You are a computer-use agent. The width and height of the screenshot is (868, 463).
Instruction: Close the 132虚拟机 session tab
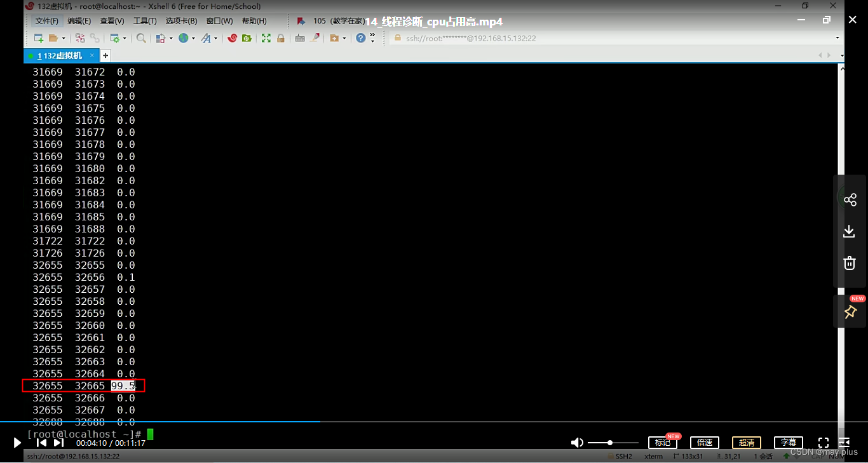coord(92,56)
